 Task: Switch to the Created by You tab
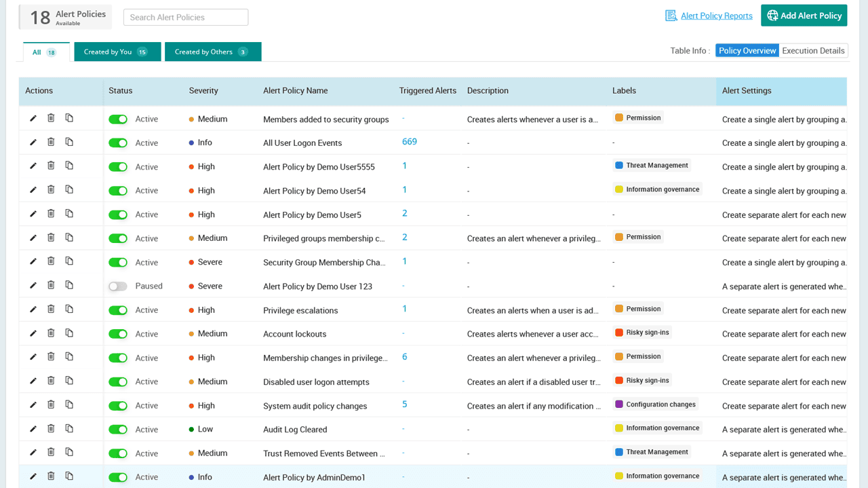pos(117,51)
